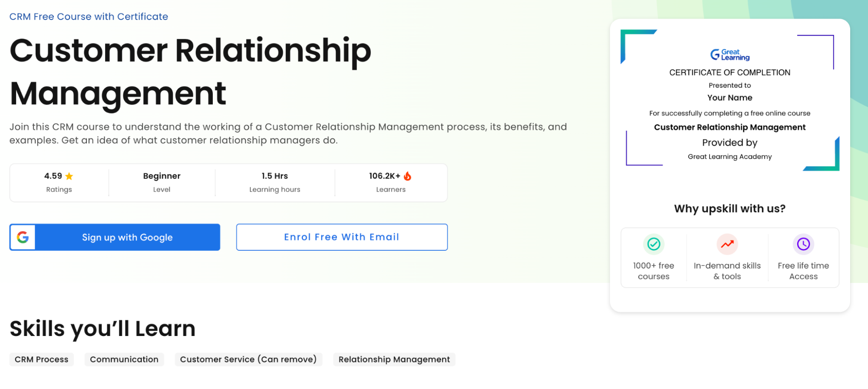The image size is (868, 389).
Task: Select the Relationship Management skill tag
Action: [394, 359]
